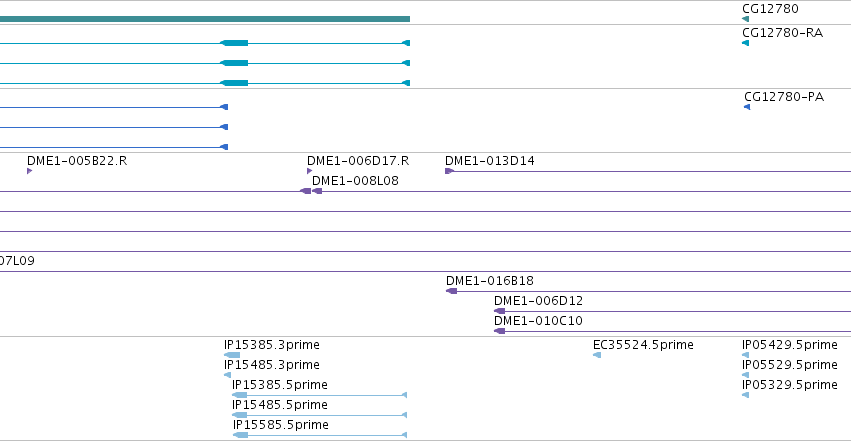Click the DME1-006D17.R arrow marker
The width and height of the screenshot is (851, 441).
(x=309, y=171)
